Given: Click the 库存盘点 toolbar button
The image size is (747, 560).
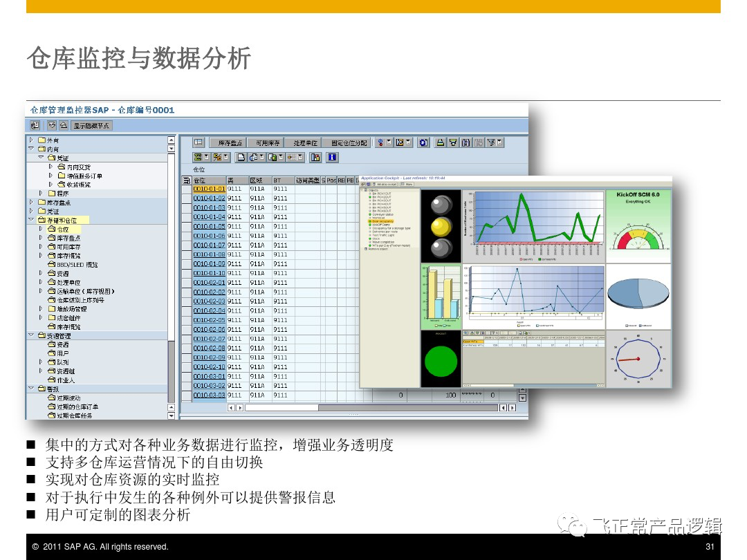Looking at the screenshot, I should 228,143.
